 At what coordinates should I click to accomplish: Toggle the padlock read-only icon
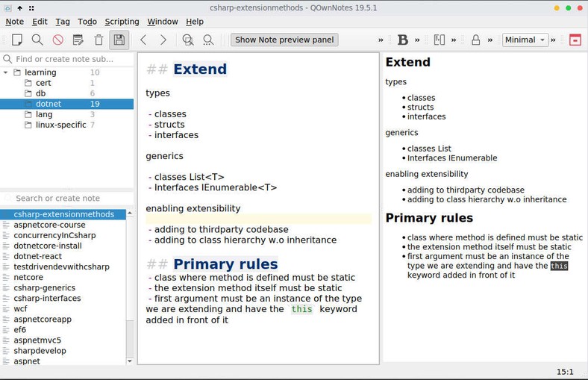[475, 40]
